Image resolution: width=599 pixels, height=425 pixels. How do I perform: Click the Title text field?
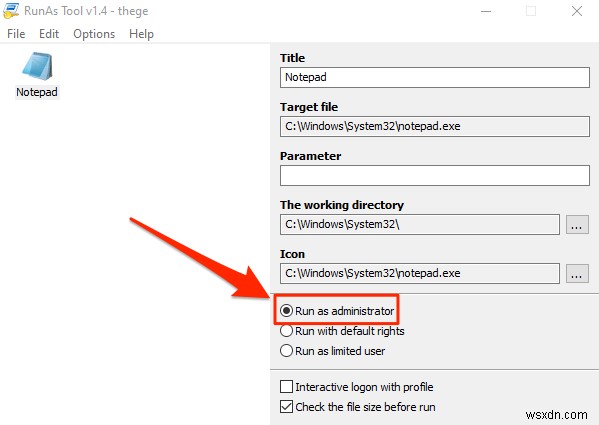coord(435,78)
